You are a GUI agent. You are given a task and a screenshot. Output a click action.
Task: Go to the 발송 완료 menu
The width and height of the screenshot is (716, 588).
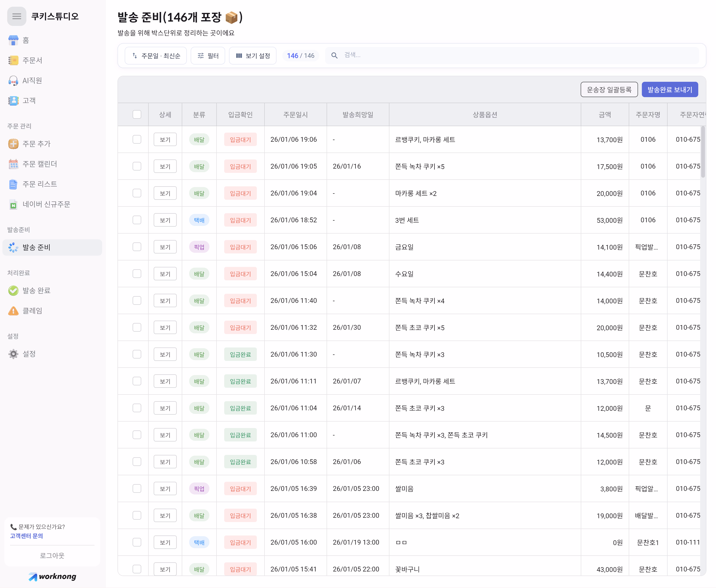(36, 291)
